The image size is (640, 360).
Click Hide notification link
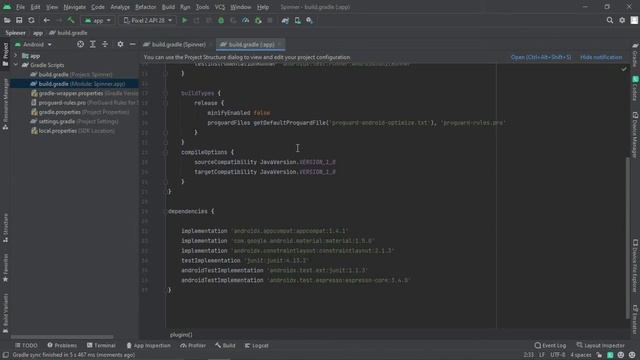(x=601, y=57)
